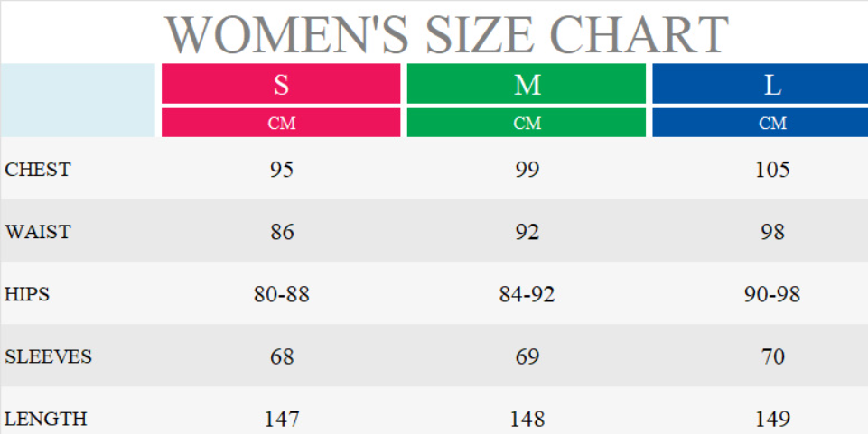Click the HIPS row label

click(x=27, y=294)
